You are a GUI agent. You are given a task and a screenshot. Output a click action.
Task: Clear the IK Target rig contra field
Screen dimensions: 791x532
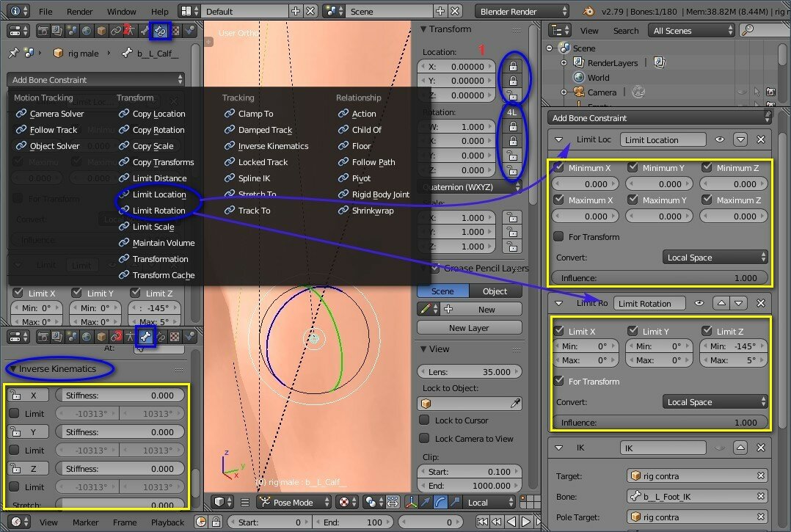[x=761, y=475]
